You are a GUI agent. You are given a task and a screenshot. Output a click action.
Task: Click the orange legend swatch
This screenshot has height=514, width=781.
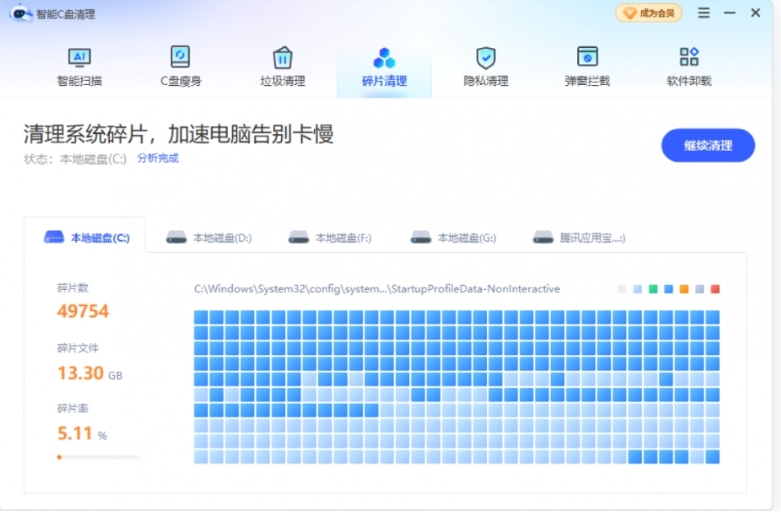[684, 289]
